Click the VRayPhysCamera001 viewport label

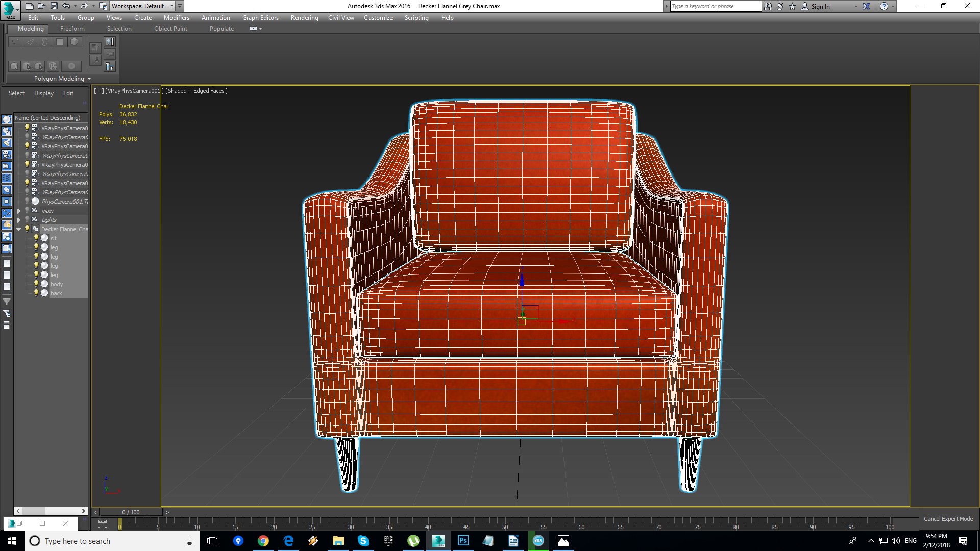point(134,91)
